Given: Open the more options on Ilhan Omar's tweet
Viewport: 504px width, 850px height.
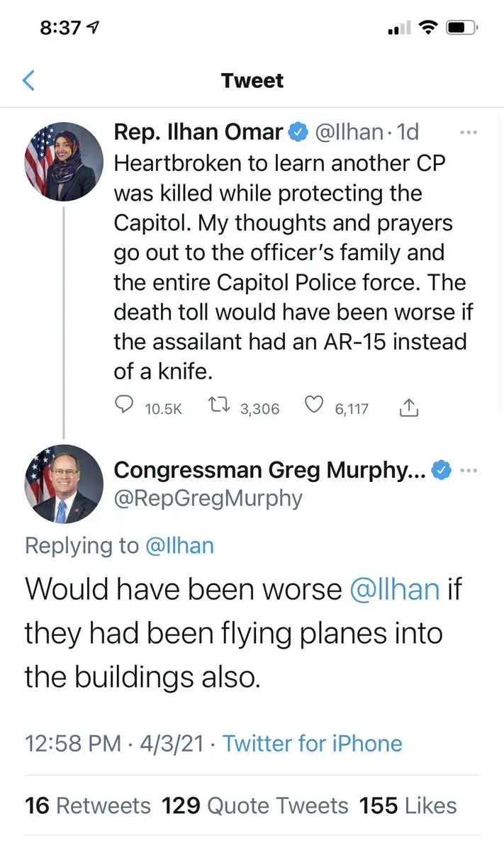Looking at the screenshot, I should pyautogui.click(x=469, y=133).
